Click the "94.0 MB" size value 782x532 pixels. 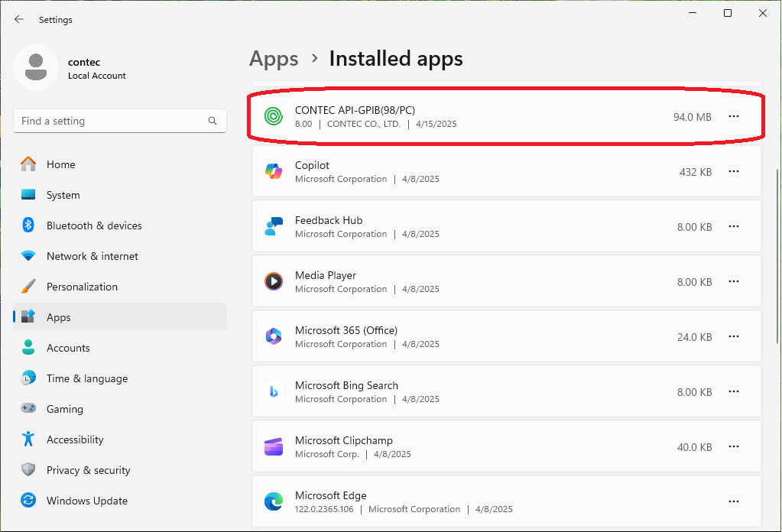(x=693, y=117)
